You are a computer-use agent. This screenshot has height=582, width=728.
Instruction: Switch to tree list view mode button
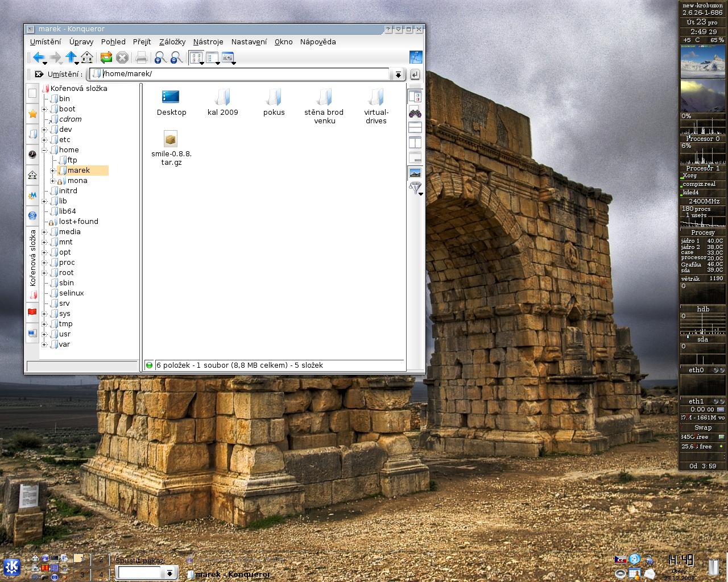(x=213, y=57)
